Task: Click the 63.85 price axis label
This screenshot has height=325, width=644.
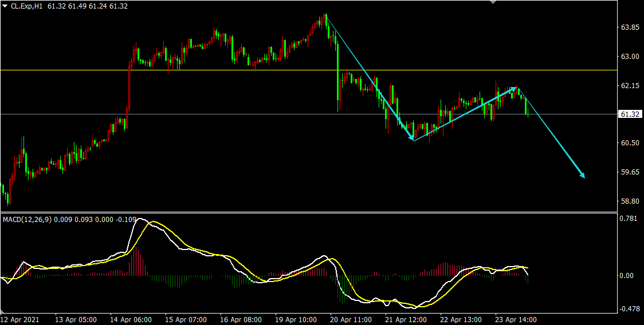Action: click(630, 27)
